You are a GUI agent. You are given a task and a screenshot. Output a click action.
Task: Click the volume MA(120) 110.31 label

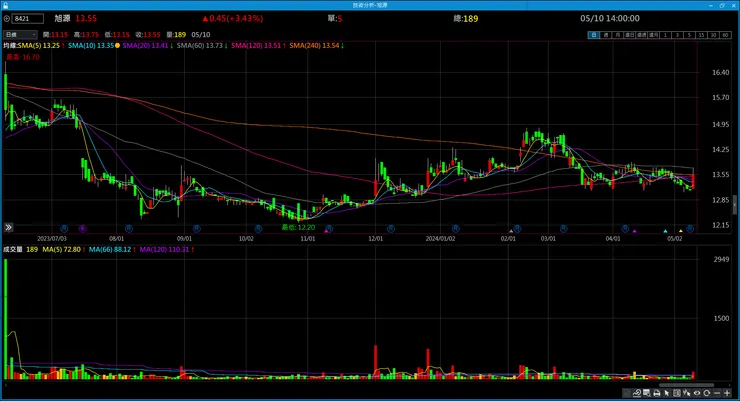[x=164, y=249]
